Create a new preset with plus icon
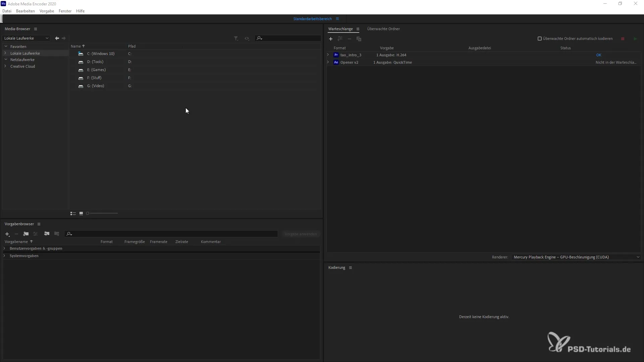The height and width of the screenshot is (362, 644). [7, 234]
